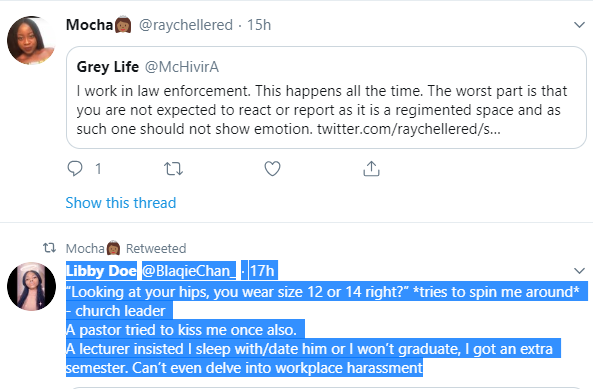593x389 pixels.
Task: Retweet the Mocha quote tweet
Action: [173, 169]
